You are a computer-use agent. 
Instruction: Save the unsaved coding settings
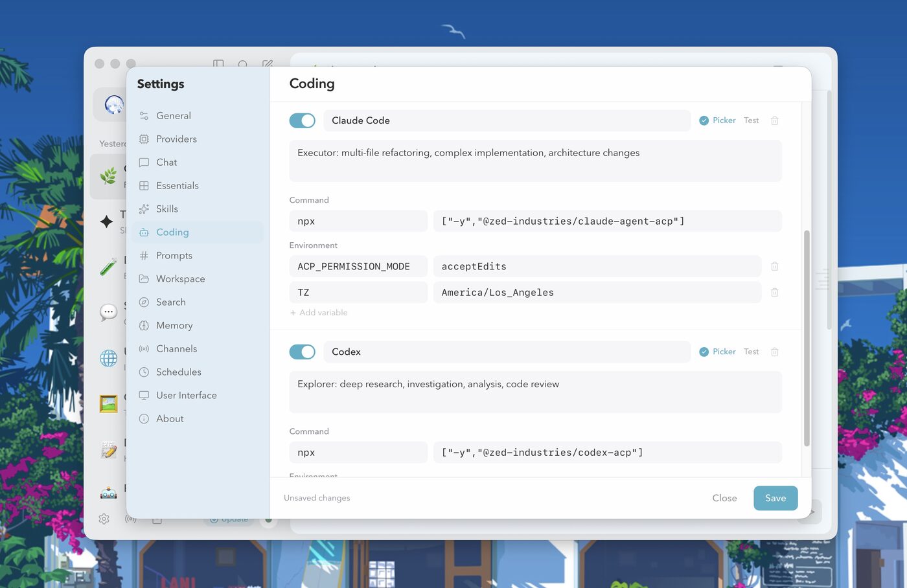pyautogui.click(x=775, y=498)
